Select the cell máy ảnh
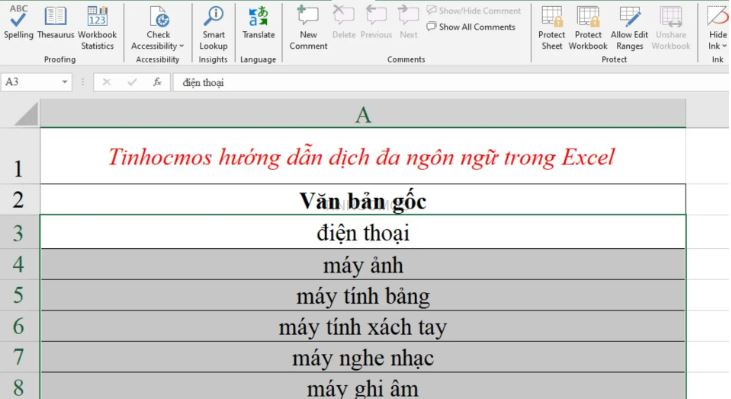731x399 pixels. click(x=363, y=264)
